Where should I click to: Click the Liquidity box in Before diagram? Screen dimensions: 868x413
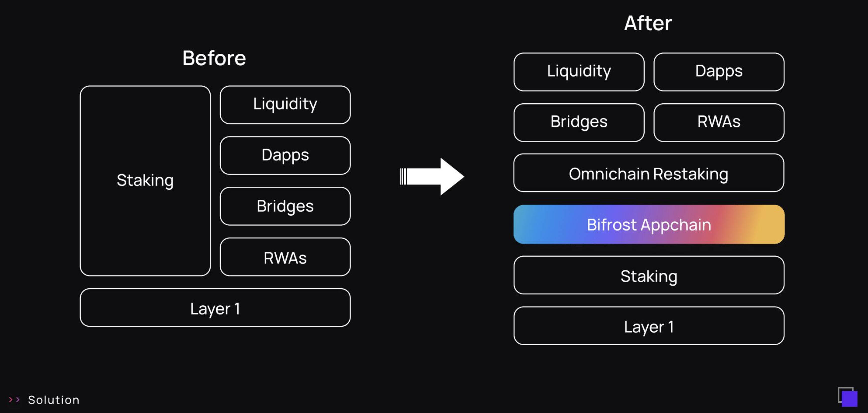[285, 105]
